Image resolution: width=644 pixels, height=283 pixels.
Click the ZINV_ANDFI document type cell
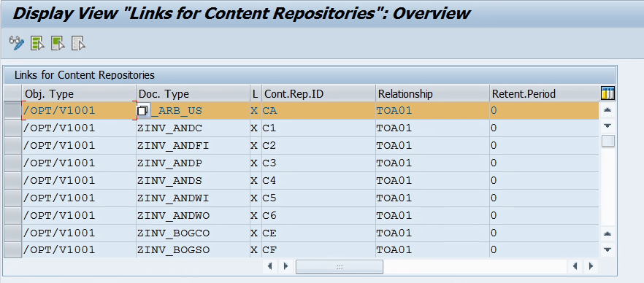(193, 146)
